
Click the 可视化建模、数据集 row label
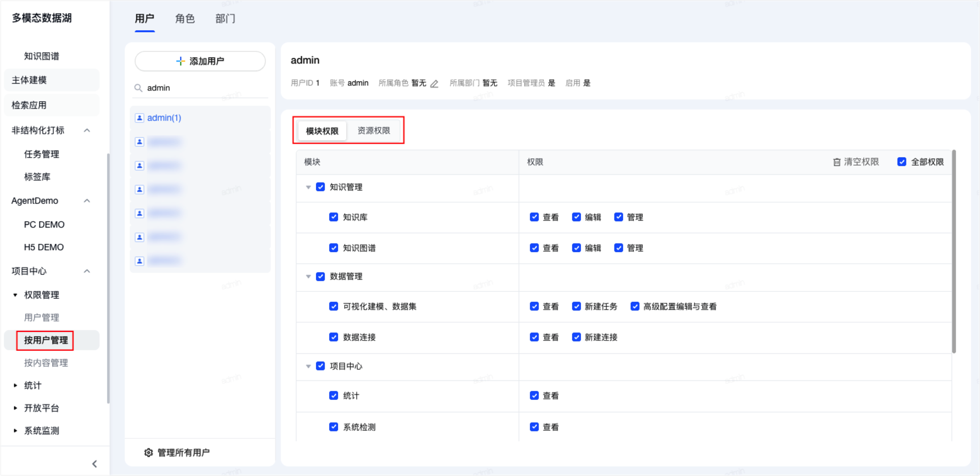[380, 306]
